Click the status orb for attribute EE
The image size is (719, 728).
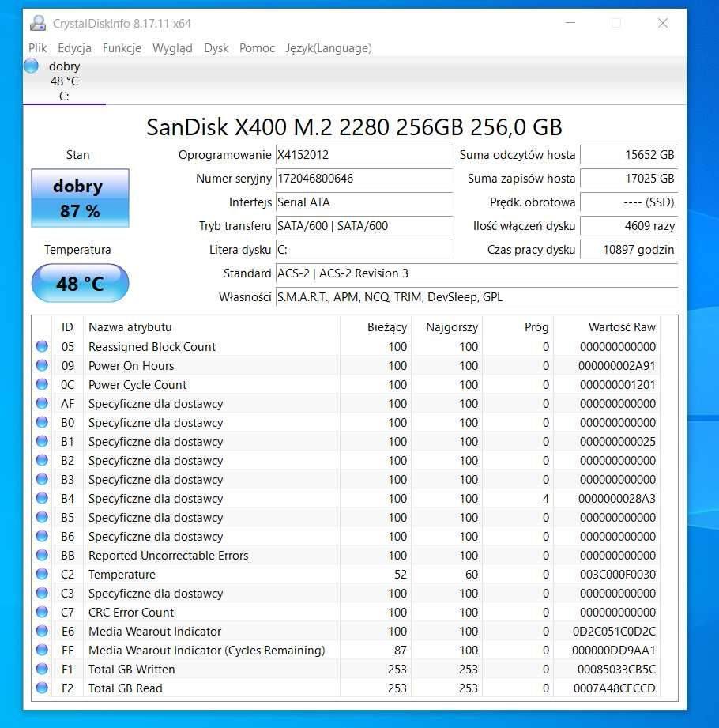click(42, 650)
